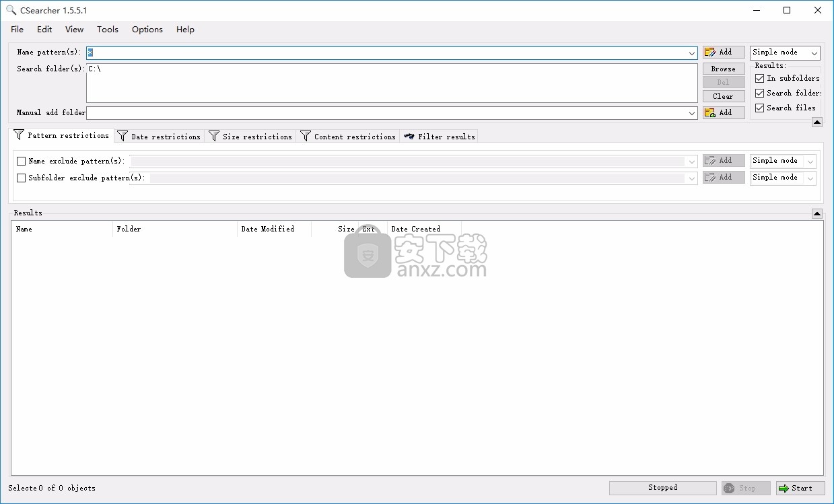The height and width of the screenshot is (504, 834).
Task: Sort results by Name column
Action: tap(62, 229)
